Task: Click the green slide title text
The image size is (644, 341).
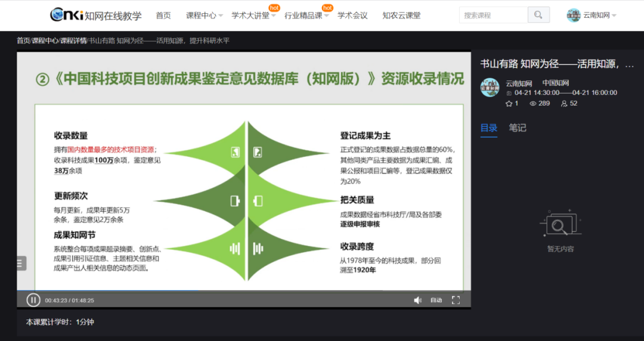Action: [x=250, y=79]
